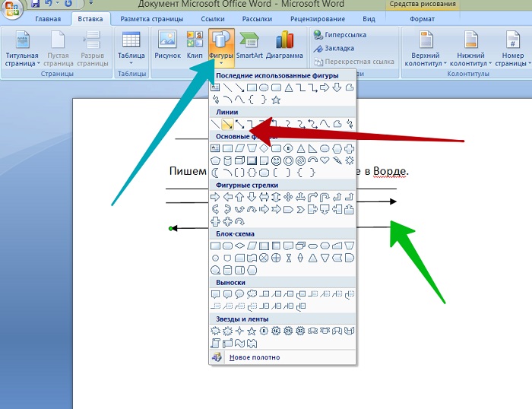This screenshot has width=532, height=409.
Task: Select the moon basic shape
Action: (215, 173)
